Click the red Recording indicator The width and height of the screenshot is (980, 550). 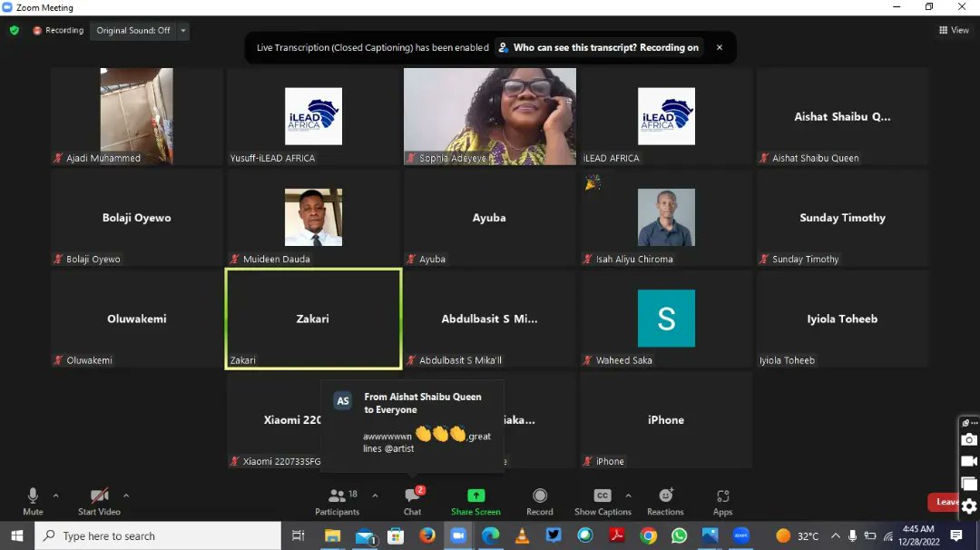click(x=58, y=30)
